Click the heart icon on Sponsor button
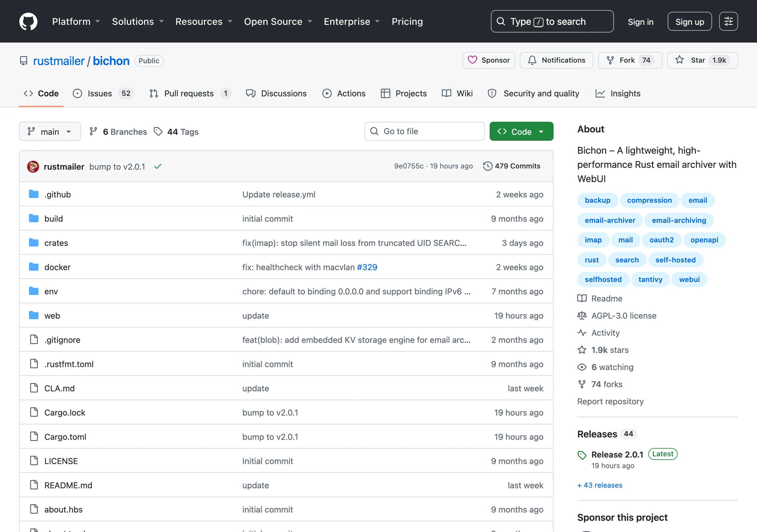 tap(473, 60)
